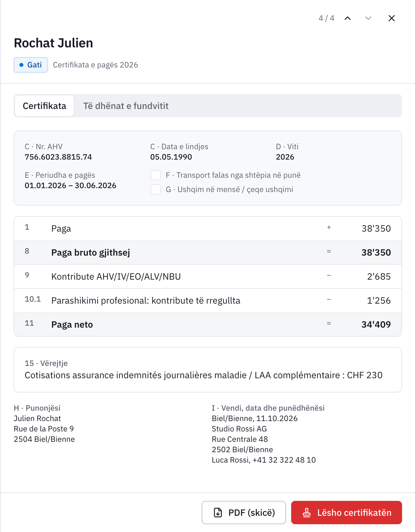This screenshot has width=415, height=532.
Task: Download the PDF (skicë) draft
Action: point(244,513)
